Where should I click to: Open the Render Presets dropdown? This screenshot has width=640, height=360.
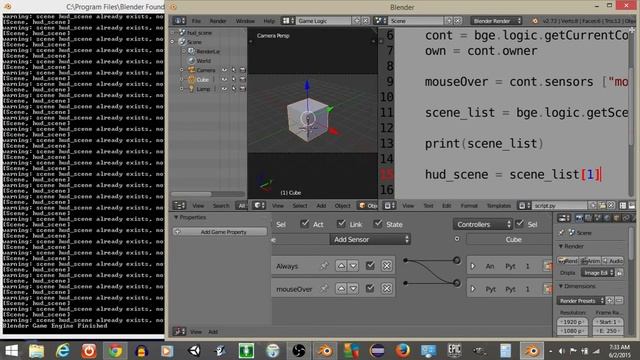[581, 301]
